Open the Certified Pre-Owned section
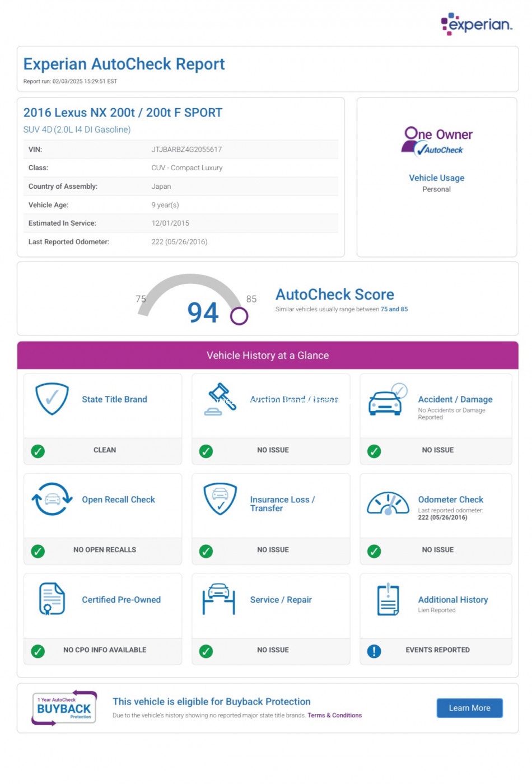The height and width of the screenshot is (784, 532). tap(121, 600)
